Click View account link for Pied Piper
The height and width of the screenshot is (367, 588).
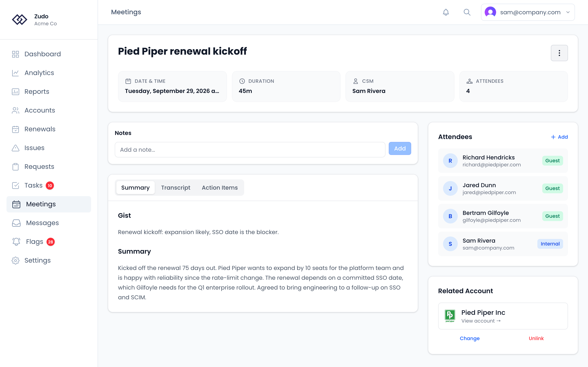(x=481, y=321)
